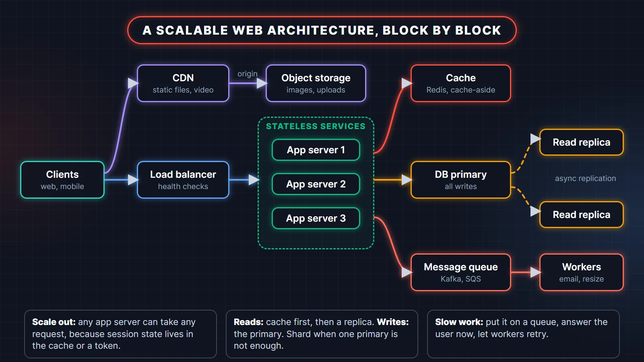The height and width of the screenshot is (362, 644).
Task: Click the "async replication" label
Action: point(586,178)
